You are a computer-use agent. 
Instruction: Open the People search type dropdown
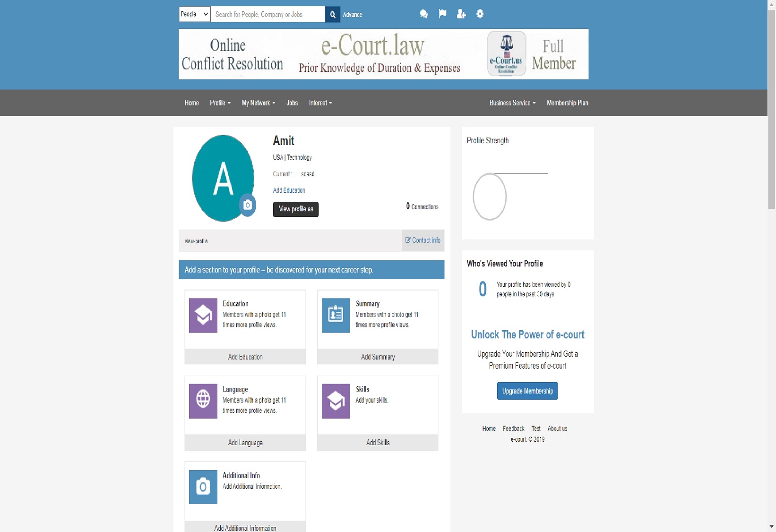tap(194, 14)
